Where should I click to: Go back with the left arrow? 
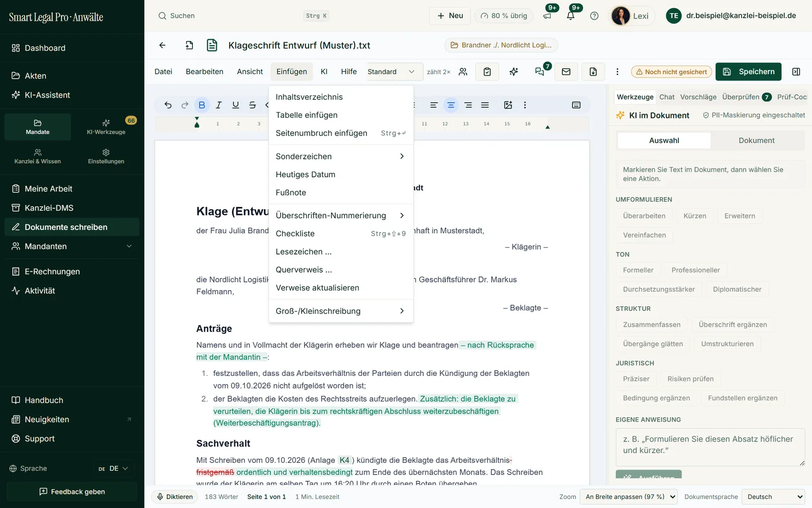(162, 45)
